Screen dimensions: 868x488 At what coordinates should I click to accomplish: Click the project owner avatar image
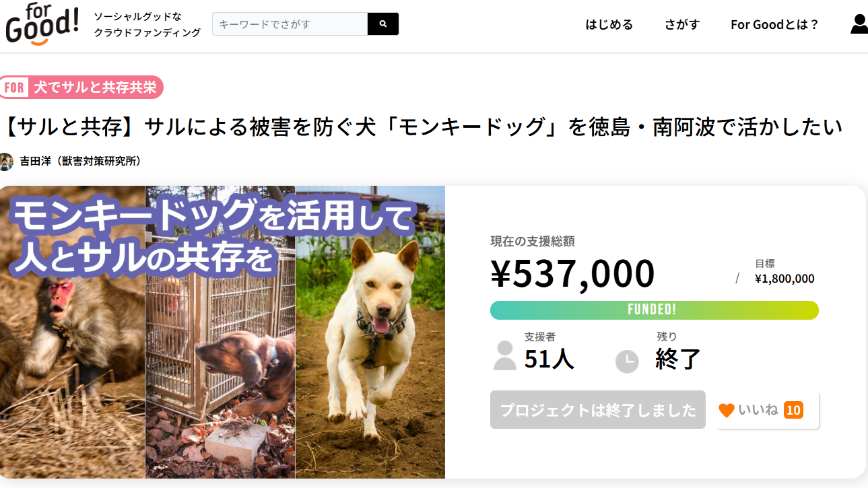(6, 162)
